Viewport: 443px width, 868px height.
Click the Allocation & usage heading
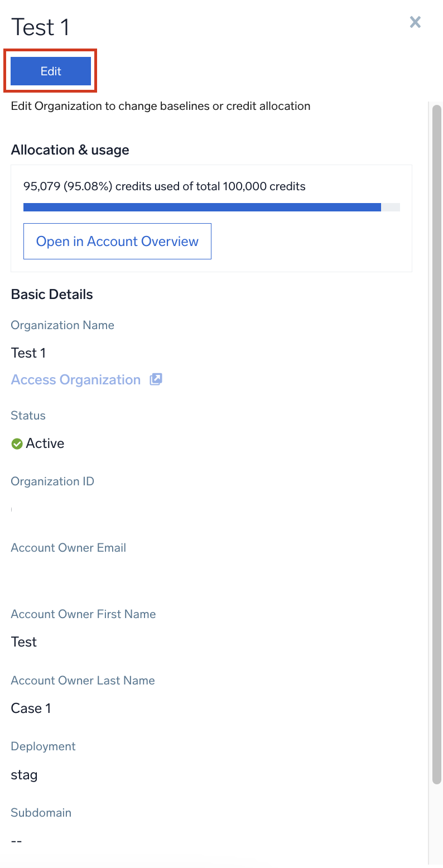pos(70,150)
